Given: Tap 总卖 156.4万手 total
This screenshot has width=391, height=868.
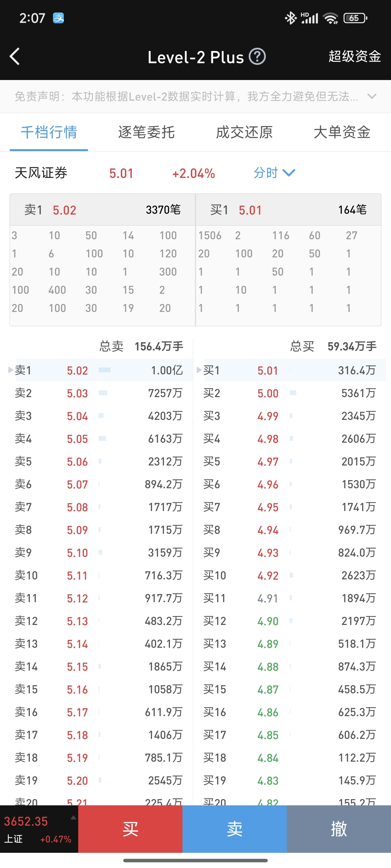Looking at the screenshot, I should click(141, 346).
